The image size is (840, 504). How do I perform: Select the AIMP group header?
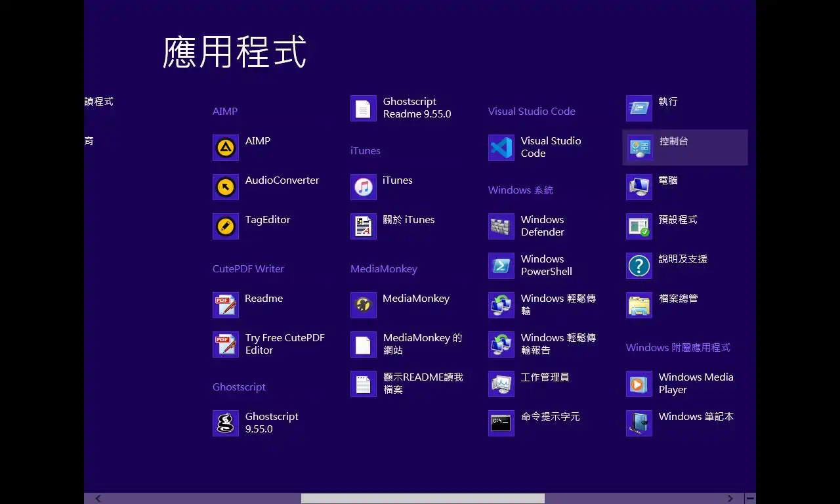point(225,112)
